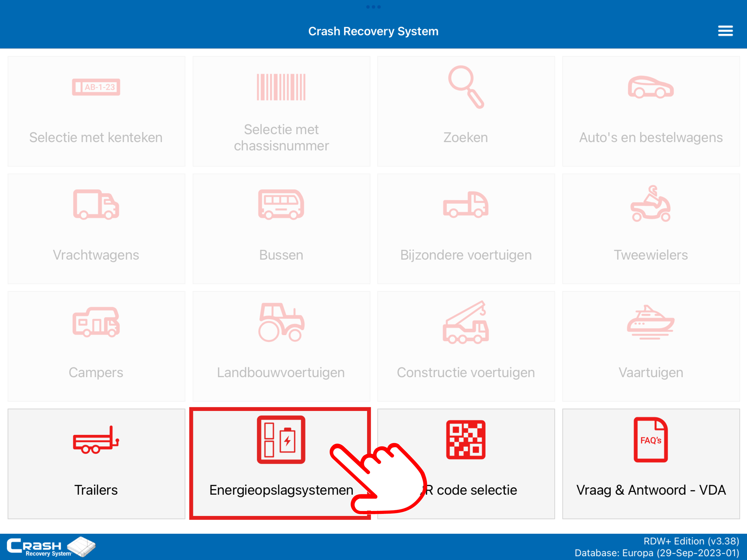
Task: Select the truck icon for Vrachtwagens
Action: tap(96, 204)
